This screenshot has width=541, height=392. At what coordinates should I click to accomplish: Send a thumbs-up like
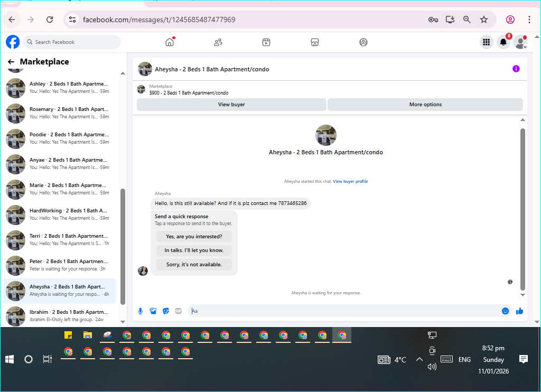pyautogui.click(x=520, y=311)
